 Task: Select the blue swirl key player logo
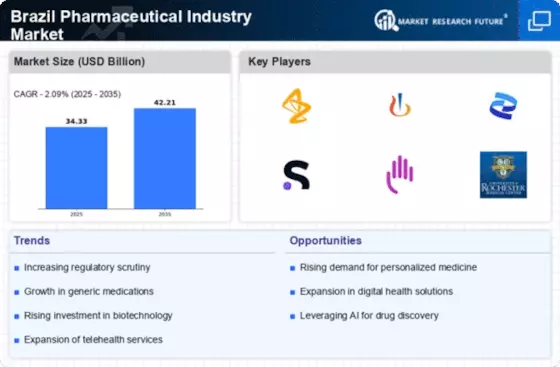[503, 106]
